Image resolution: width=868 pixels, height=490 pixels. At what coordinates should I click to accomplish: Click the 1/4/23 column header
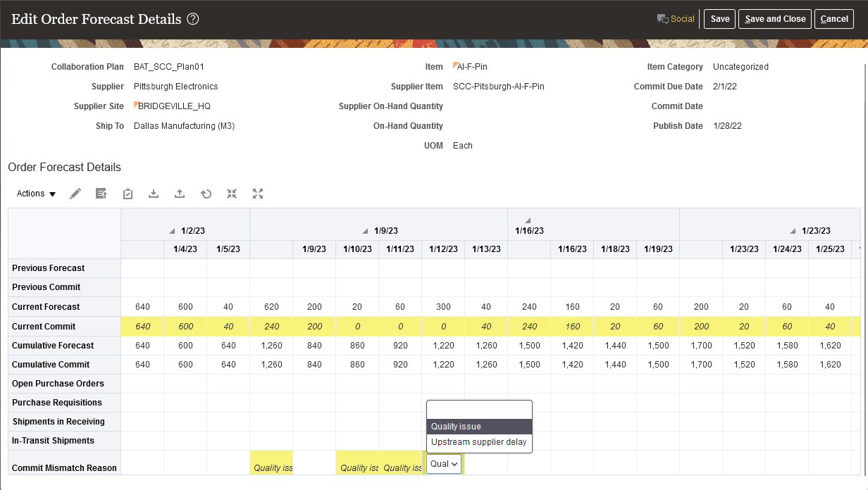click(185, 249)
